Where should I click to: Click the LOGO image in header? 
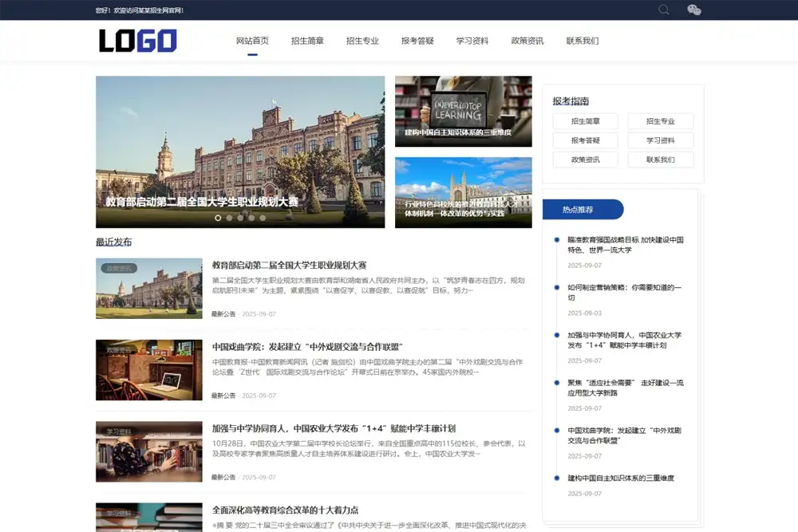[137, 41]
